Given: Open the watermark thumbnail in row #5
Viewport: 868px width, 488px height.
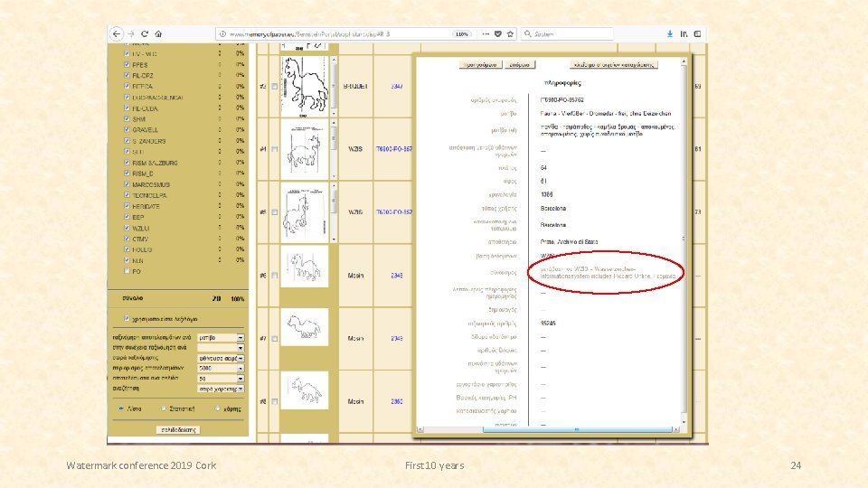Looking at the screenshot, I should pyautogui.click(x=305, y=211).
